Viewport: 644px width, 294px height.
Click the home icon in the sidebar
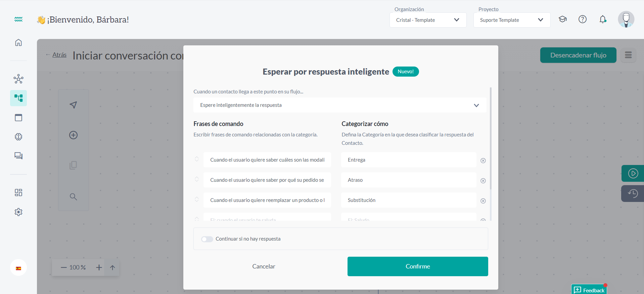pos(18,43)
